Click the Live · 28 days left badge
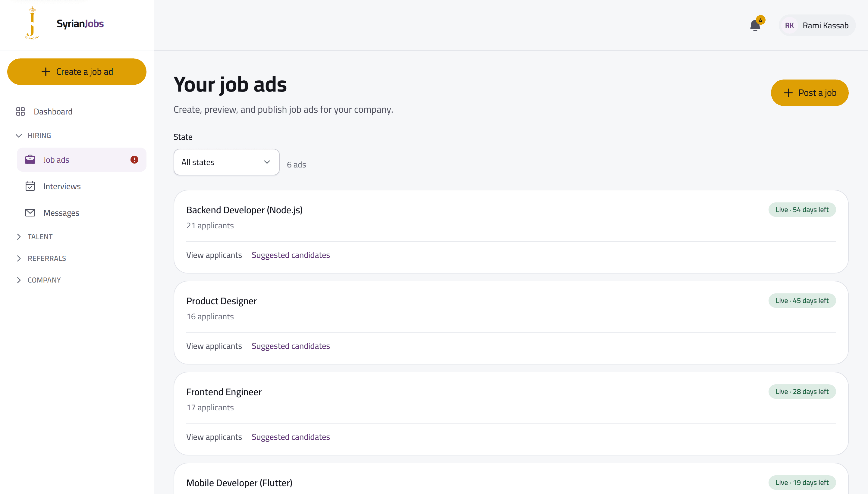The height and width of the screenshot is (494, 868). coord(802,392)
